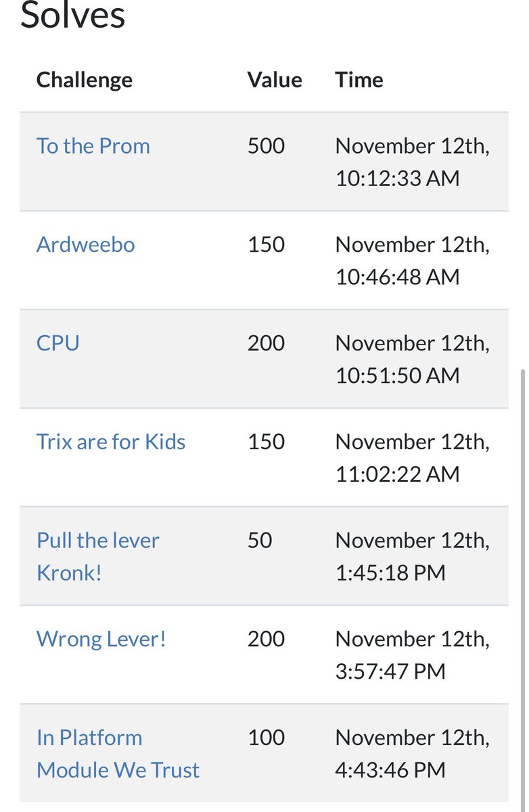Click the 10:46:48 AM solve time
Viewport: 529px width, 812px height.
(x=397, y=277)
